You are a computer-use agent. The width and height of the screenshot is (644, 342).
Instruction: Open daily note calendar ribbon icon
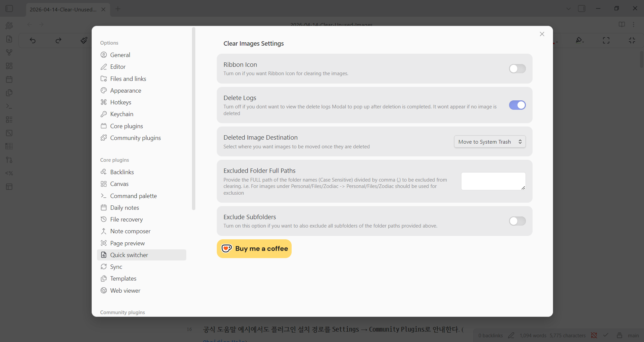point(9,79)
